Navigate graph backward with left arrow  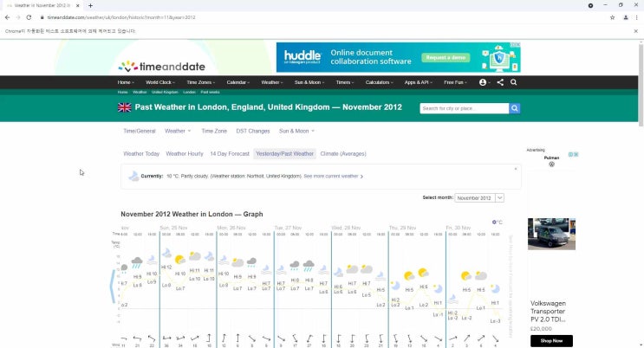[112, 286]
